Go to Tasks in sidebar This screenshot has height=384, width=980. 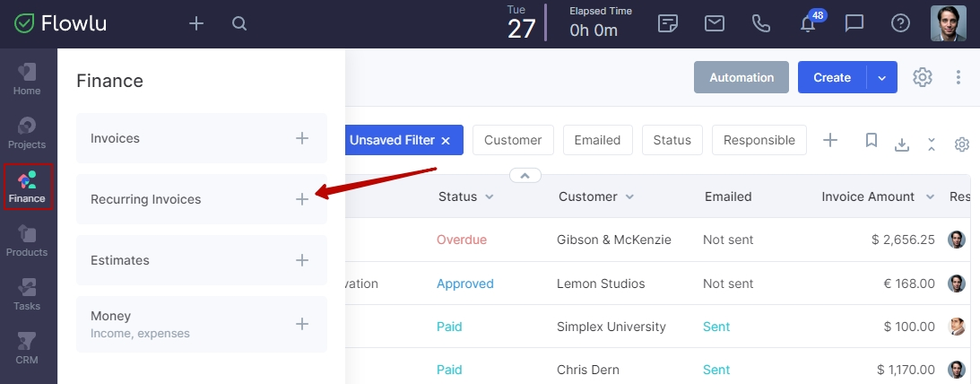[27, 294]
